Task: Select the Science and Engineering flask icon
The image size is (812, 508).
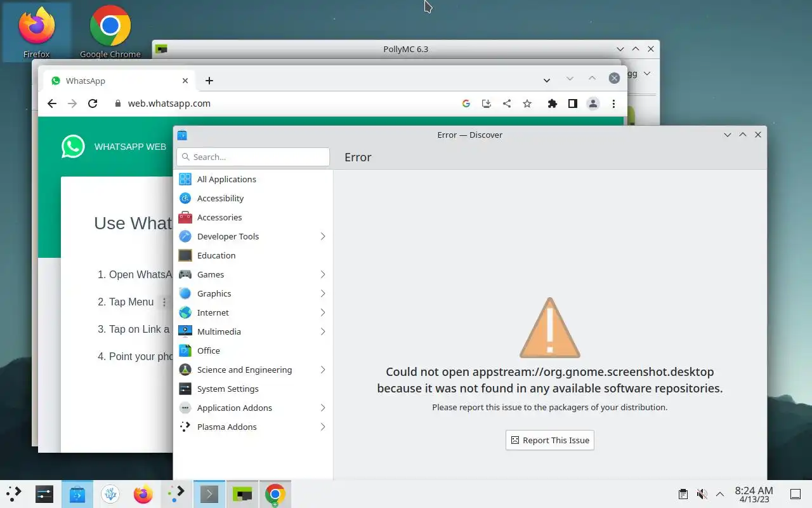Action: click(x=185, y=370)
